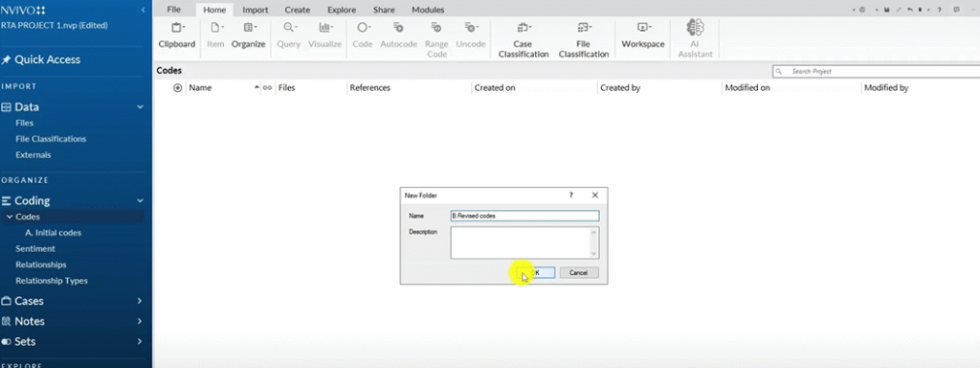Switch to the Create tab
980x368 pixels.
(x=299, y=10)
